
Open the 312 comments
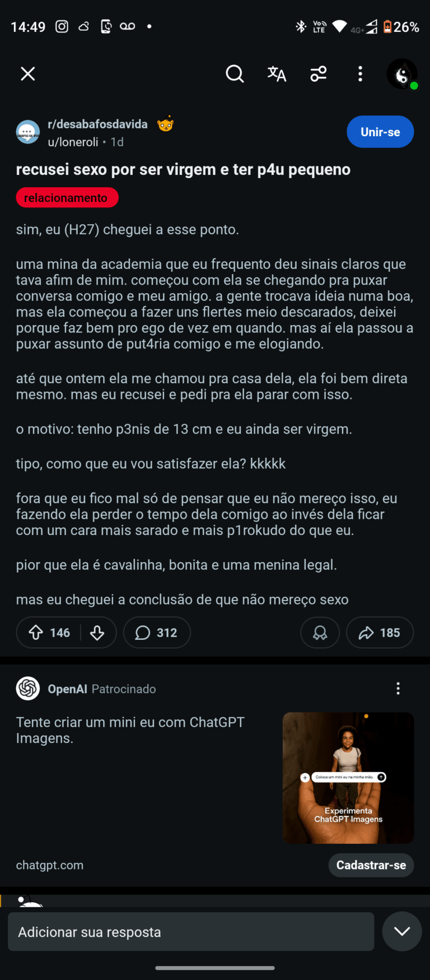157,633
